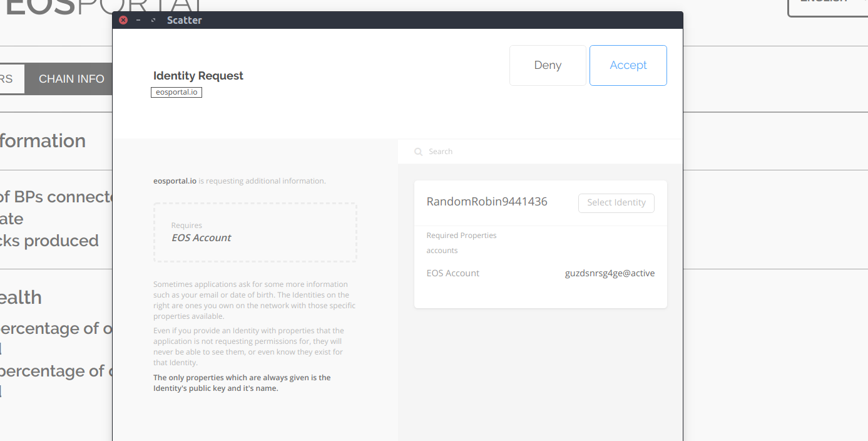Click the accounts property text

point(442,251)
